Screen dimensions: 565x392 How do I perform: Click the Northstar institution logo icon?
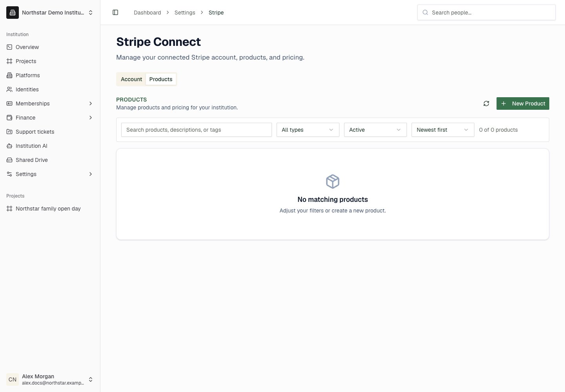[x=13, y=13]
